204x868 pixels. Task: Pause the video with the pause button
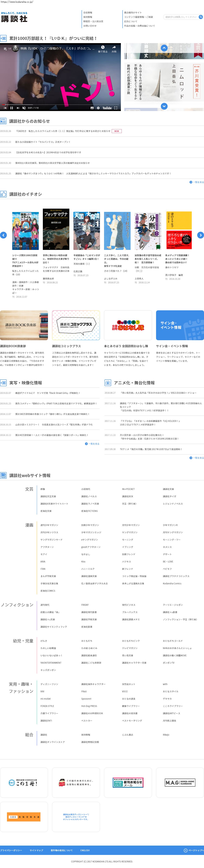click(11, 108)
